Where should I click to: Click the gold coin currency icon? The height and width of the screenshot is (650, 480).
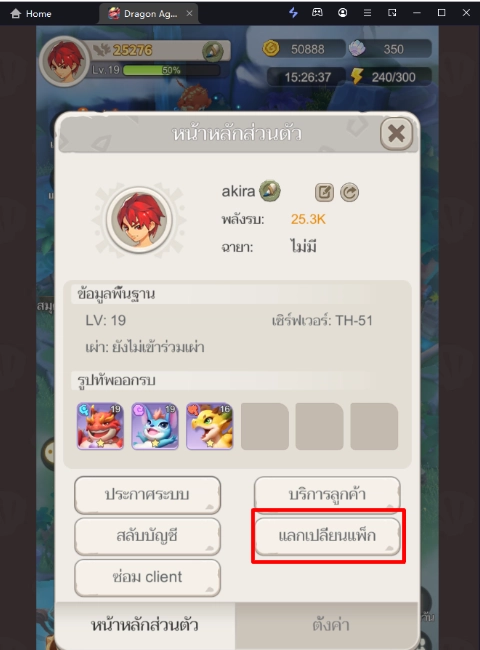click(x=271, y=49)
